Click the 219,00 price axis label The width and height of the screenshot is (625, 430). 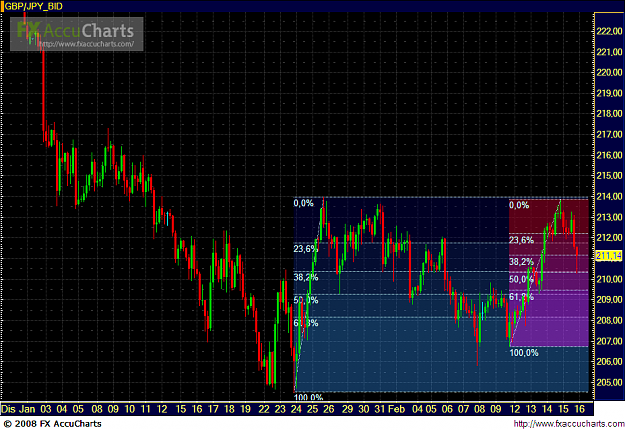[x=609, y=93]
